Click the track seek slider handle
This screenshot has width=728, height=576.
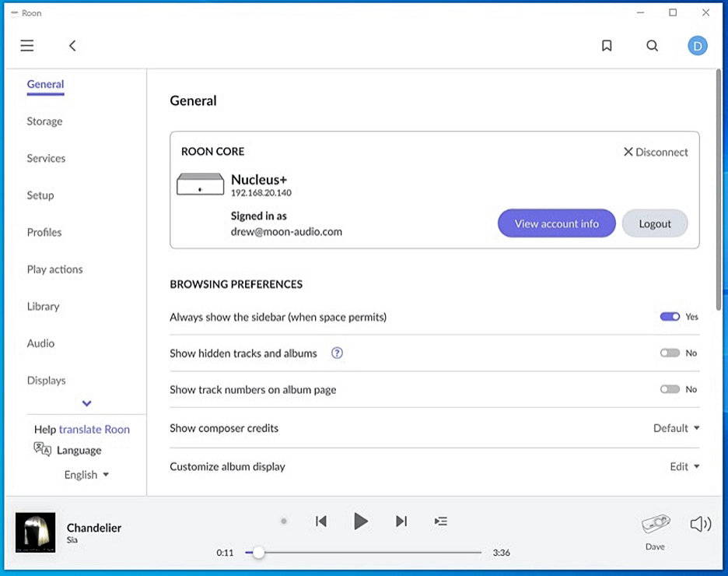[258, 553]
